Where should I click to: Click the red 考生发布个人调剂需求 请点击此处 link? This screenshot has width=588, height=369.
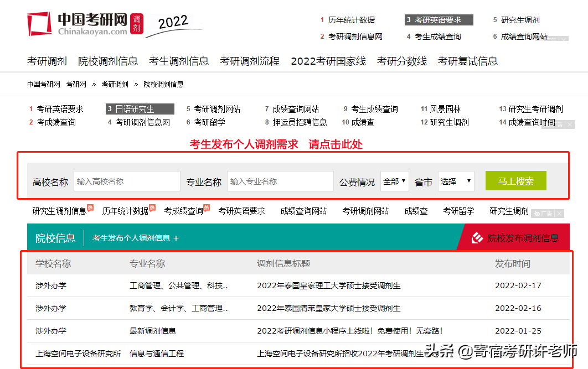click(276, 144)
